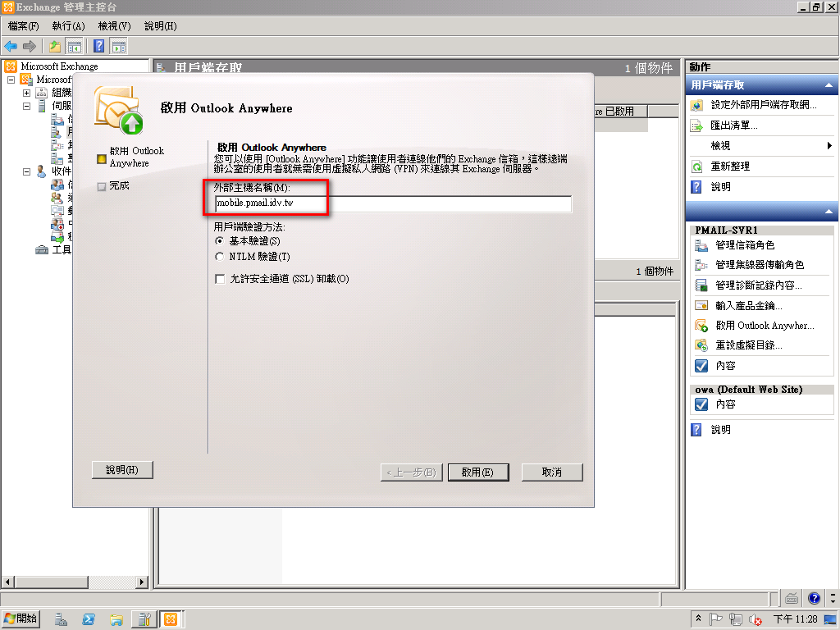Click the network tray icon
The width and height of the screenshot is (840, 630).
tap(736, 620)
